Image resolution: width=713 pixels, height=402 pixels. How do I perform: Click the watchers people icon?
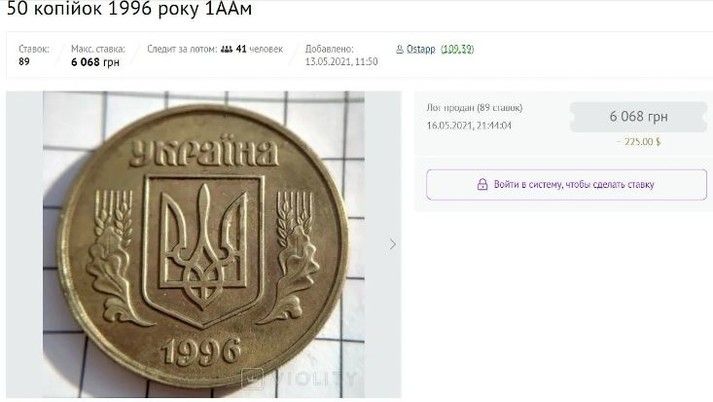(x=226, y=49)
